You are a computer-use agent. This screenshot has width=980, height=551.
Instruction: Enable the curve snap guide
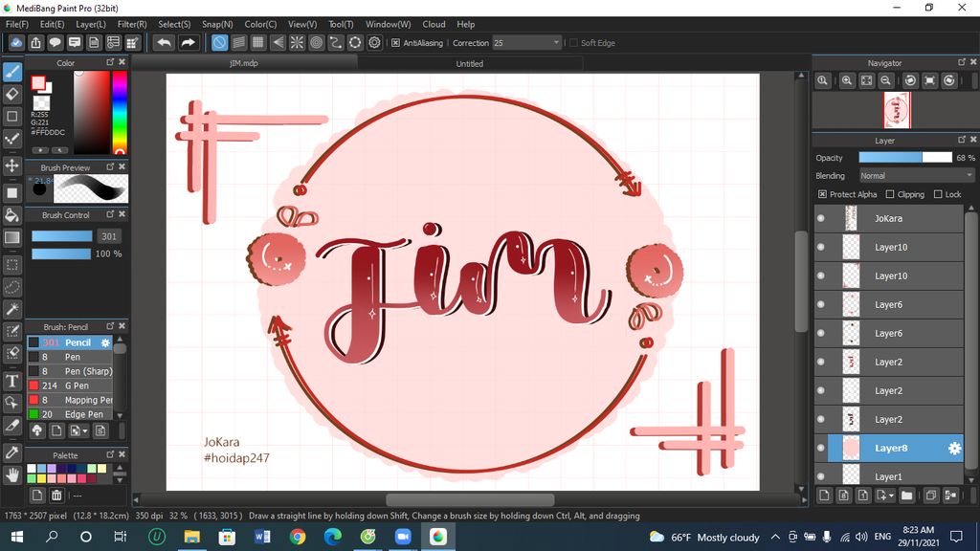coord(336,42)
